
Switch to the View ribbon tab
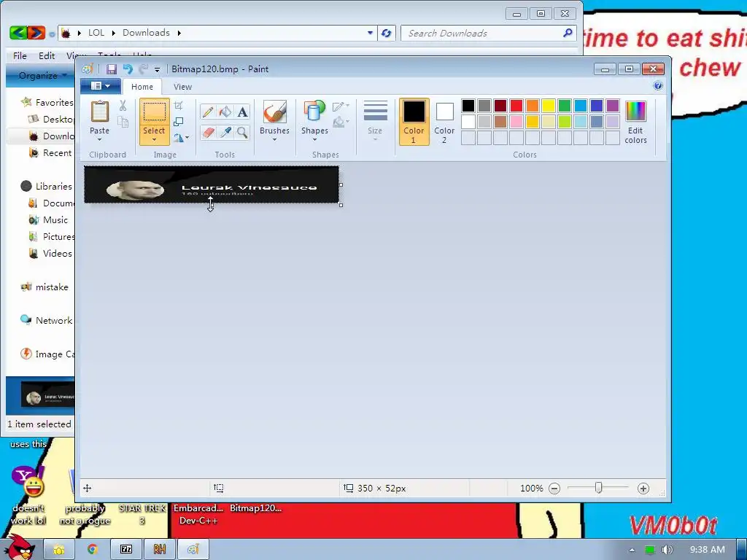[182, 87]
